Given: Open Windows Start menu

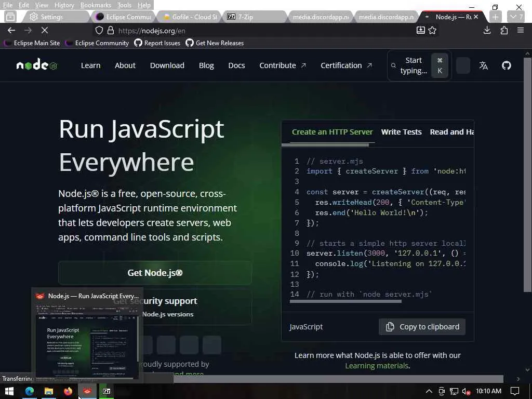Looking at the screenshot, I should click(x=9, y=391).
